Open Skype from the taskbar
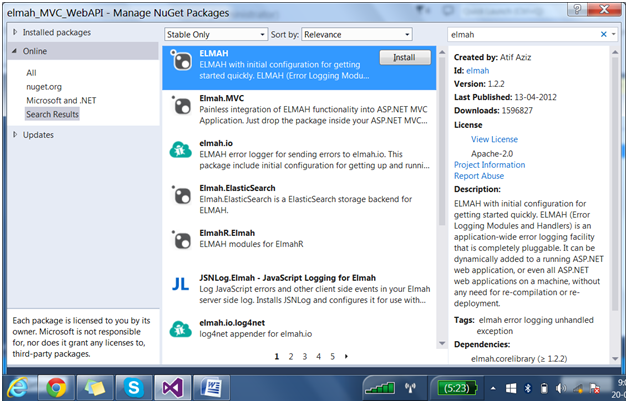Image resolution: width=626 pixels, height=402 pixels. click(134, 388)
